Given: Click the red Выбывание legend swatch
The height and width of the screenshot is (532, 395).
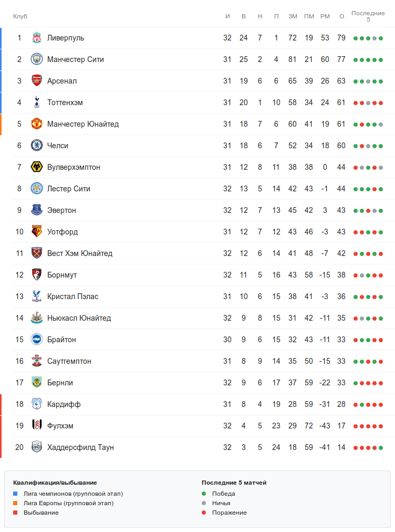Looking at the screenshot, I should 15,513.
